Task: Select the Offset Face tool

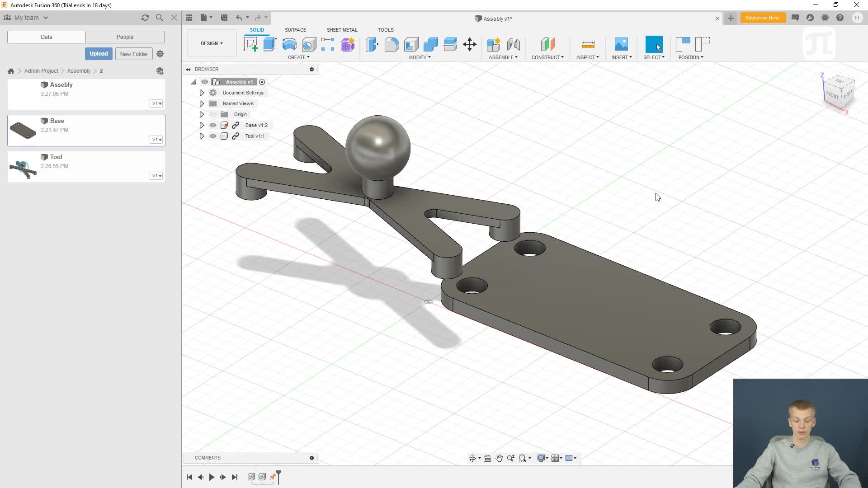Action: pyautogui.click(x=450, y=44)
